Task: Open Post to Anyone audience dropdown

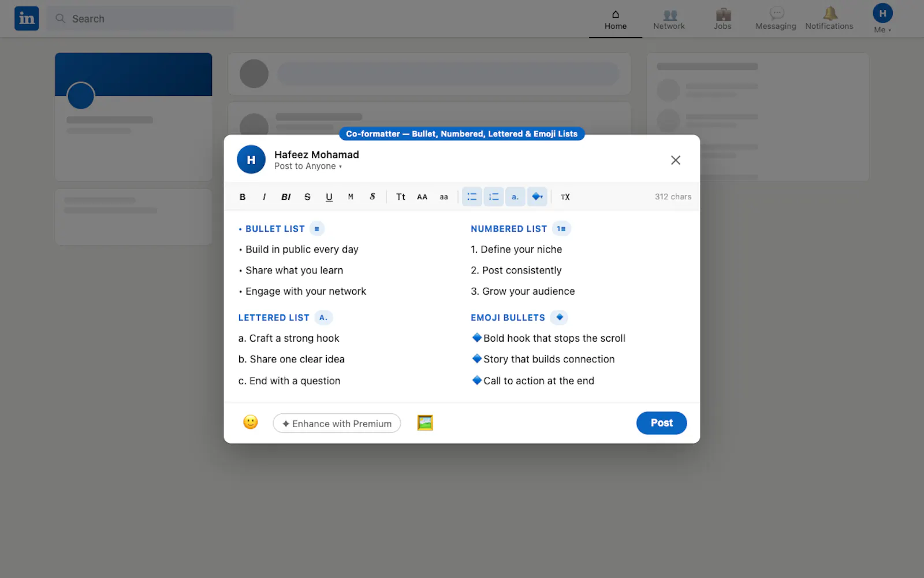Action: 308,166
